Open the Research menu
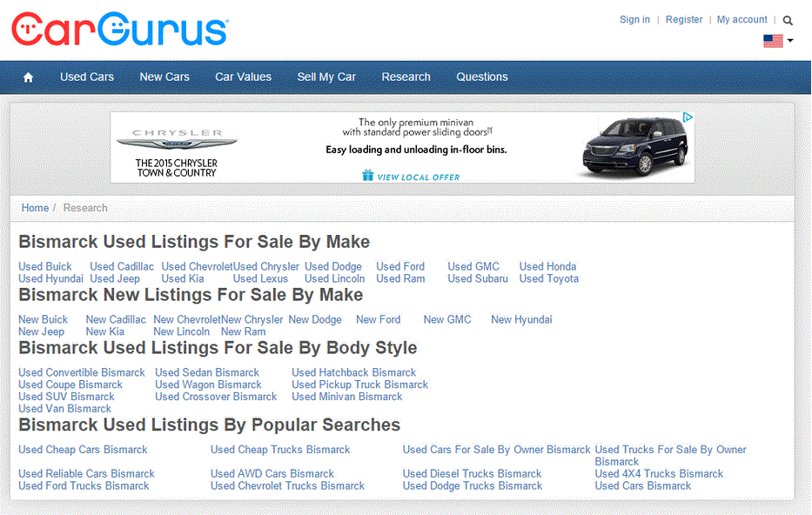This screenshot has height=515, width=812. tap(406, 77)
